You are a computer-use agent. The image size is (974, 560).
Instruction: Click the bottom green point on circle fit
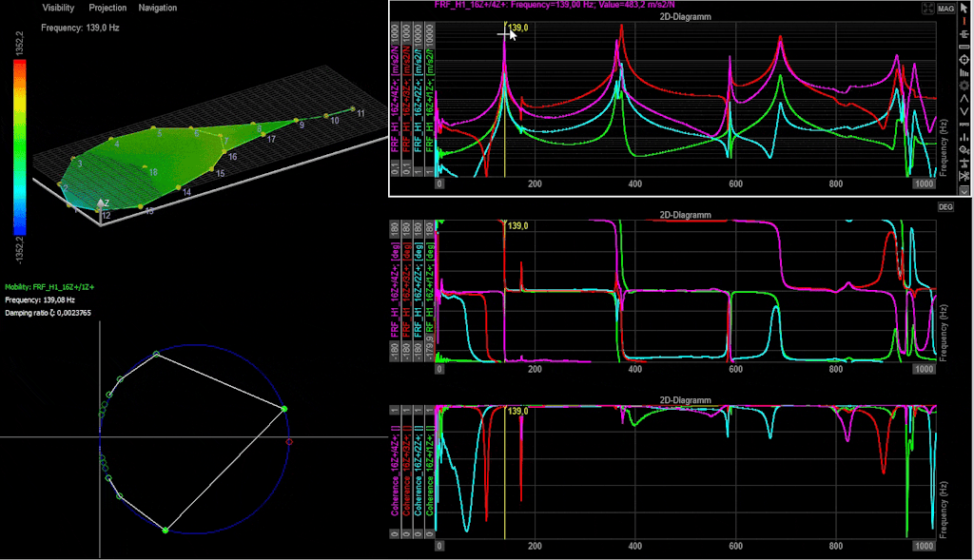click(166, 531)
